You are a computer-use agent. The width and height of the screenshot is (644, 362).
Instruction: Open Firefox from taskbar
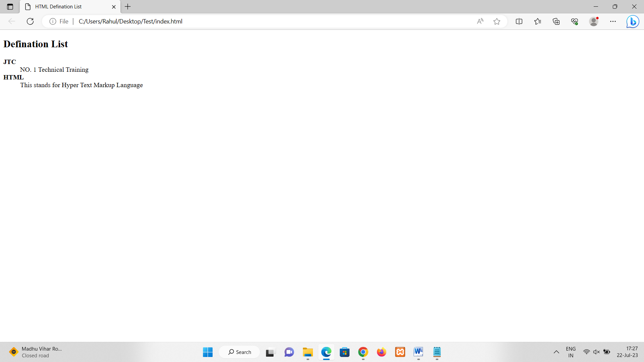(381, 352)
